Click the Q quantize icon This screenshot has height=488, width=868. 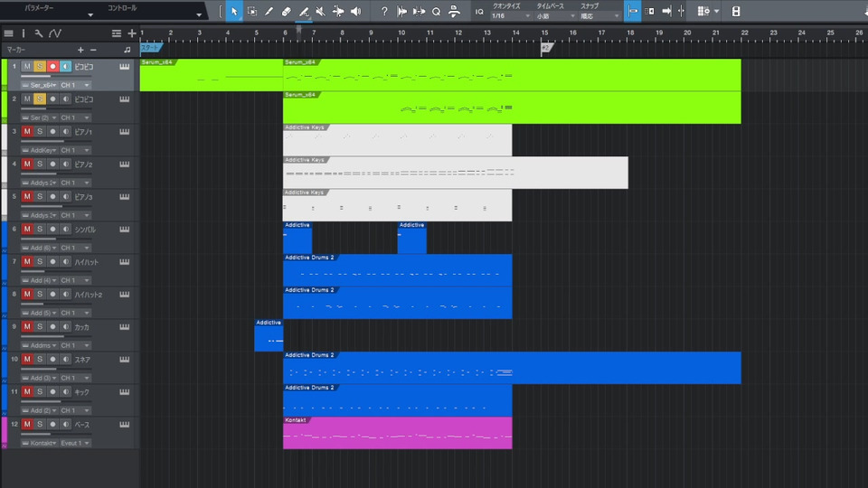pyautogui.click(x=436, y=11)
